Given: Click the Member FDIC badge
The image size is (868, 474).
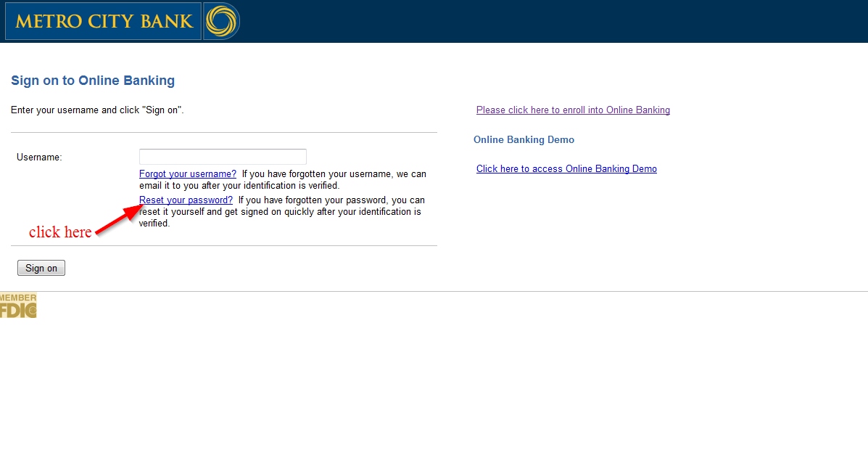Looking at the screenshot, I should (x=18, y=306).
